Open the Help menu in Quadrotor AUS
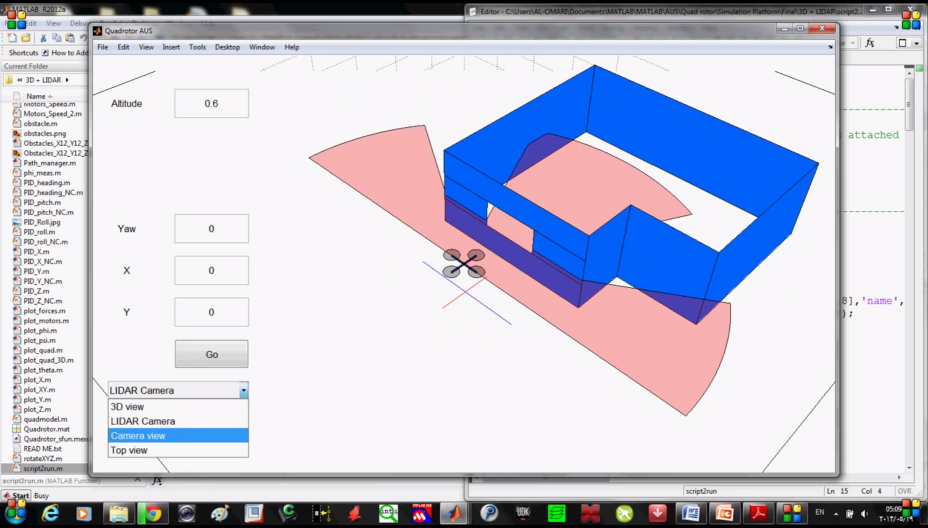The height and width of the screenshot is (528, 928). tap(292, 47)
